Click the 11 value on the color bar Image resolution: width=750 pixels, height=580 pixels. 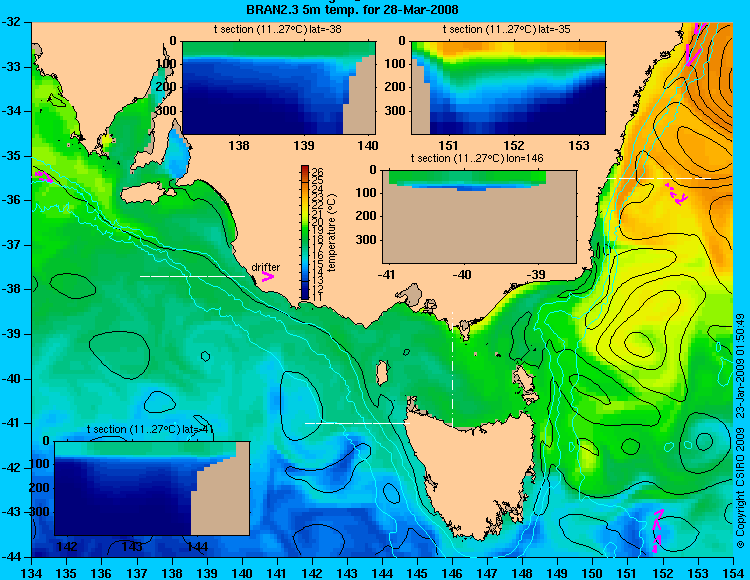(318, 297)
